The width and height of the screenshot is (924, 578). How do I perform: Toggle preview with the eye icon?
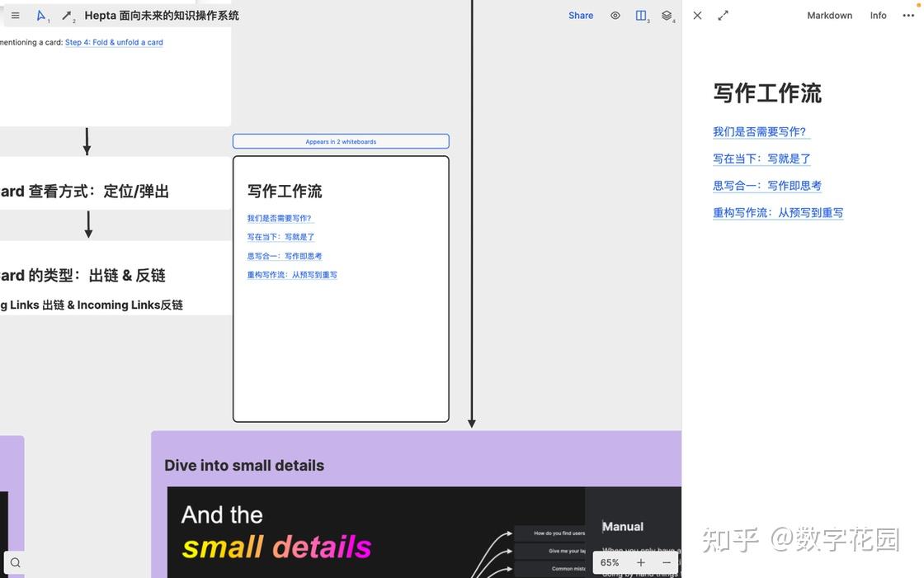point(615,14)
